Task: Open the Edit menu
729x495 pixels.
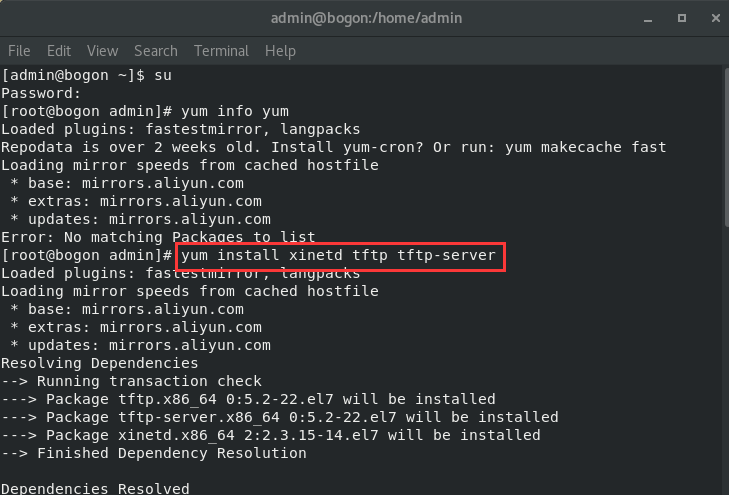Action: point(59,51)
